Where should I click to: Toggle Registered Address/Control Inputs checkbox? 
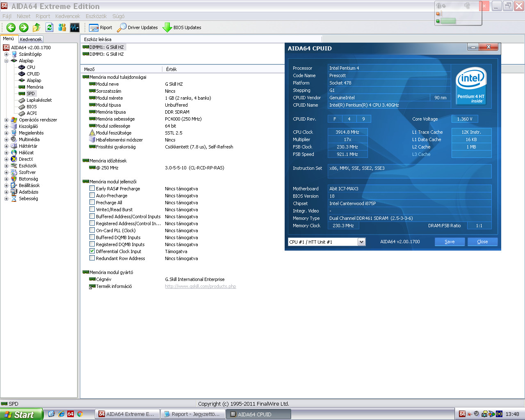pos(92,223)
